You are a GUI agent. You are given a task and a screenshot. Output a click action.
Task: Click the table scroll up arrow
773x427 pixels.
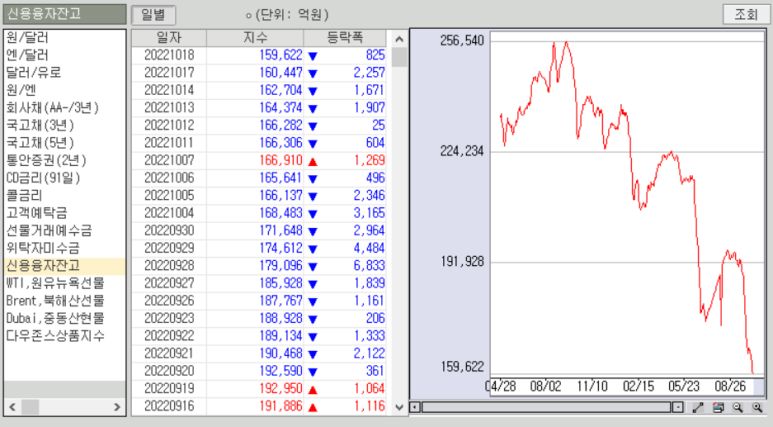click(x=399, y=39)
